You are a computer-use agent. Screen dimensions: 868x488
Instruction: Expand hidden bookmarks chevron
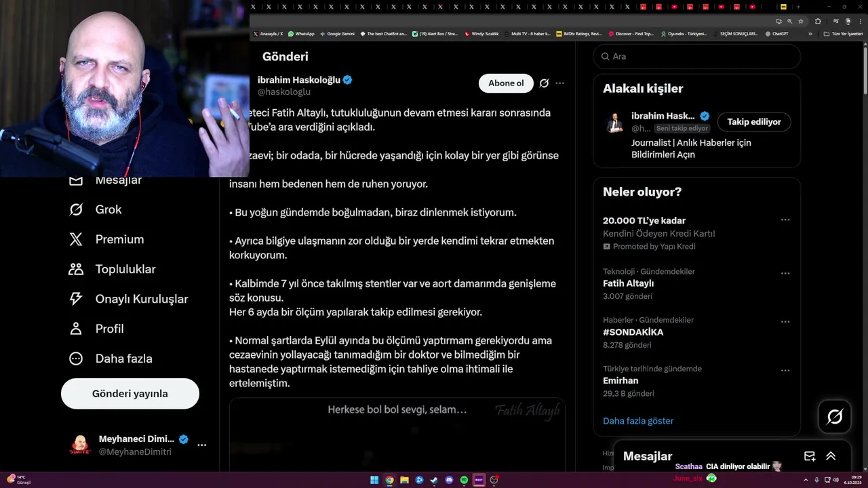click(x=810, y=33)
